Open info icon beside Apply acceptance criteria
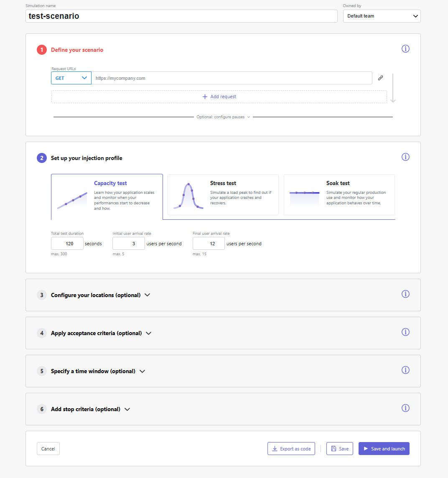Image resolution: width=448 pixels, height=478 pixels. (x=405, y=332)
